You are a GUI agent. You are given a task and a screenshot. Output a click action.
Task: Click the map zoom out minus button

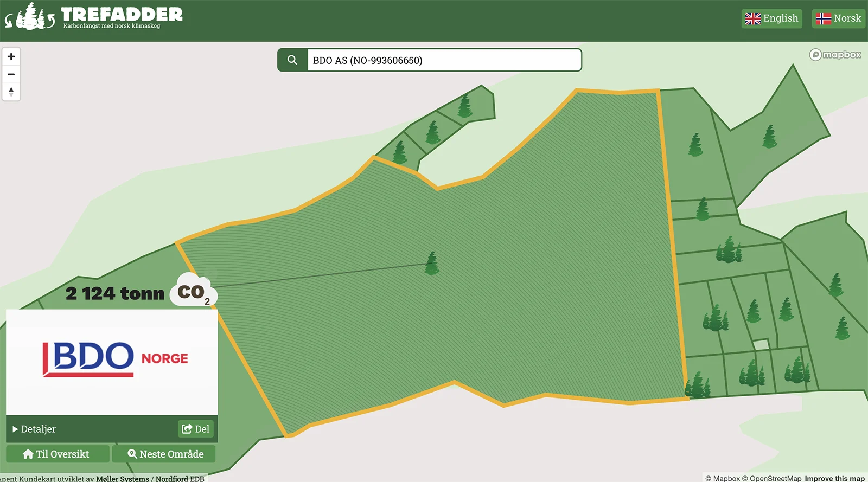click(11, 74)
